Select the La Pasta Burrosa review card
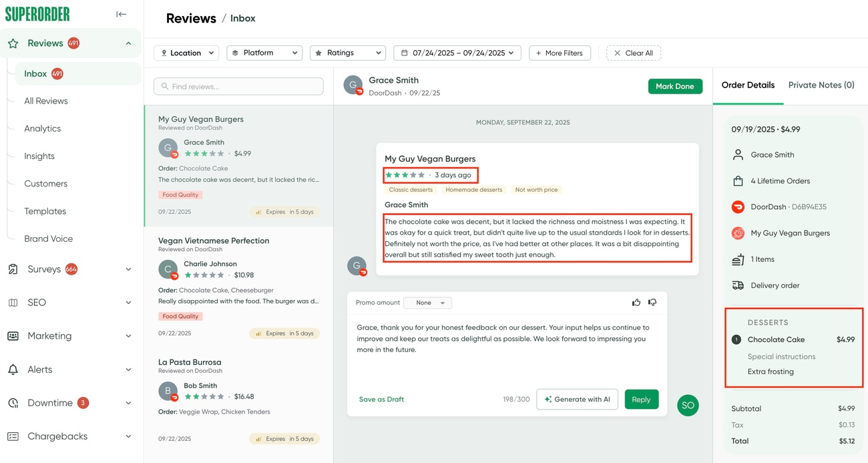Viewport: 868px width, 463px height. [238, 406]
